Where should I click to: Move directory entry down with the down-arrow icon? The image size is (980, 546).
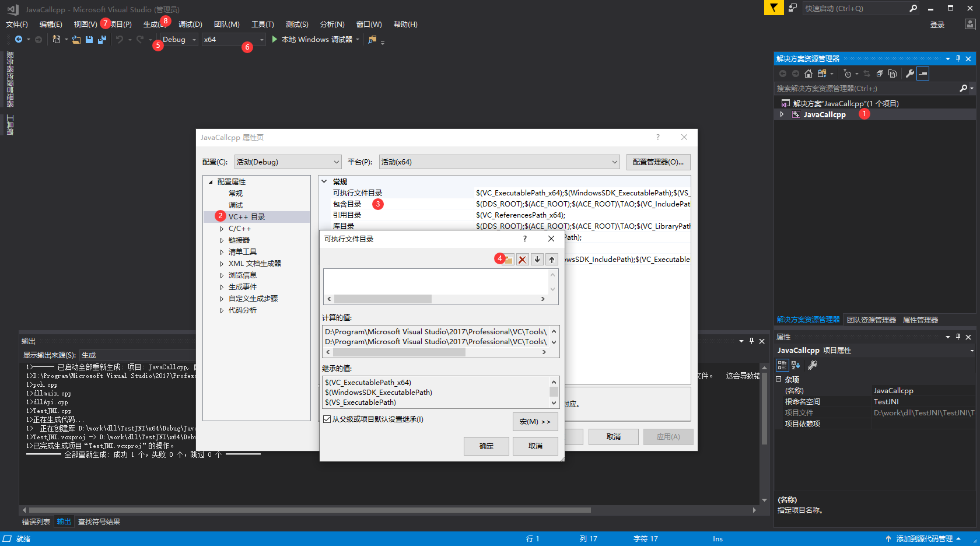click(537, 259)
